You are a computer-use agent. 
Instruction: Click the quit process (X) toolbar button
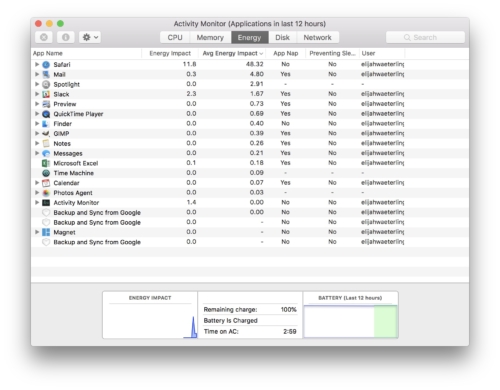coord(44,37)
